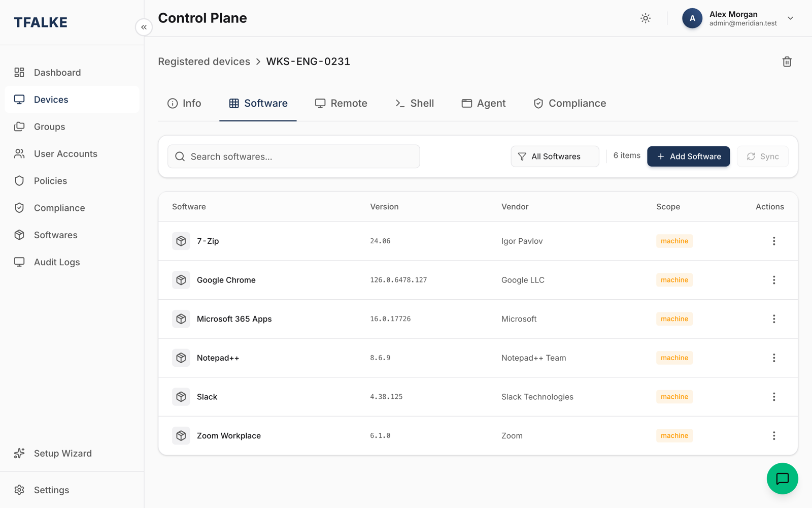812x508 pixels.
Task: Click the package icon beside Slack
Action: pos(181,397)
